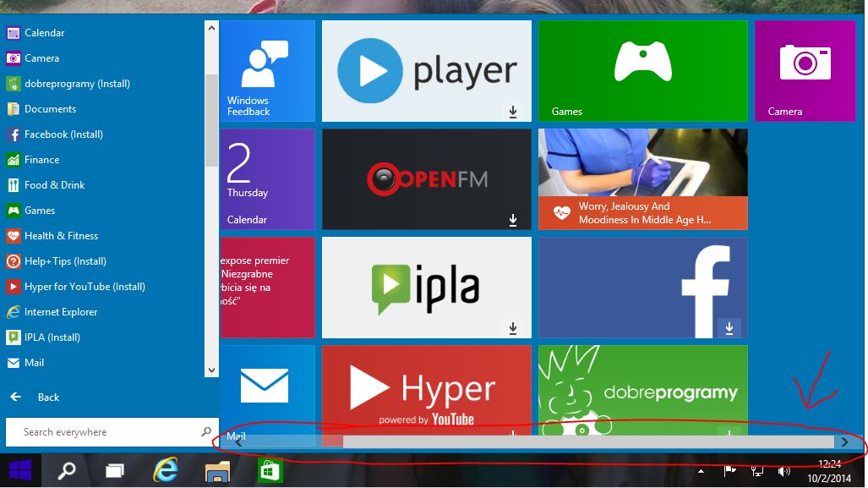This screenshot has width=868, height=488.
Task: Install Facebook from the app list
Action: coord(55,134)
